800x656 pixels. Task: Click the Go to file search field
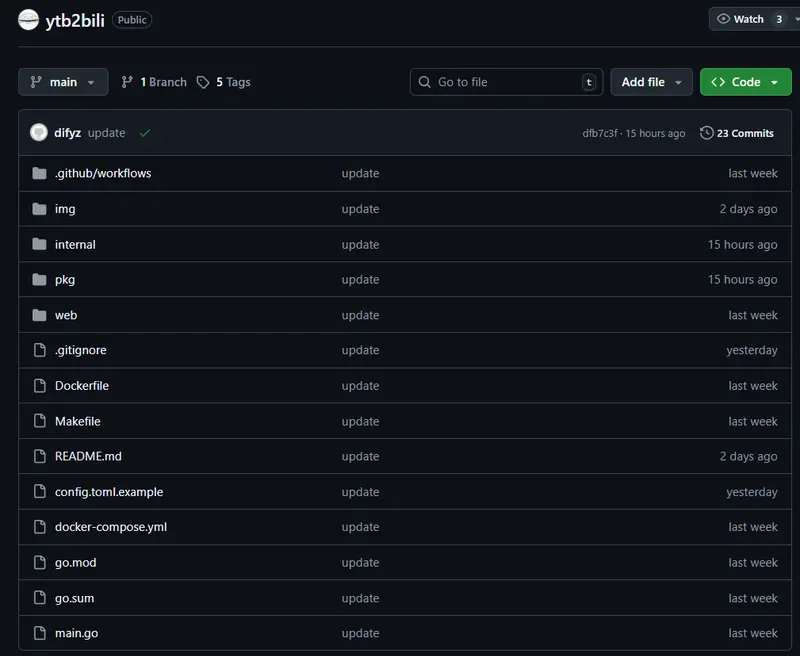[505, 82]
